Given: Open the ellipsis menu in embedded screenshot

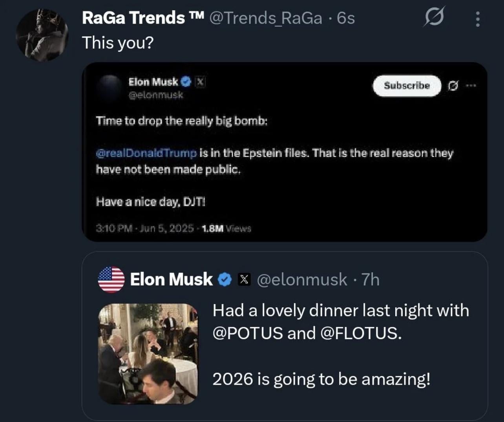Looking at the screenshot, I should [x=471, y=86].
